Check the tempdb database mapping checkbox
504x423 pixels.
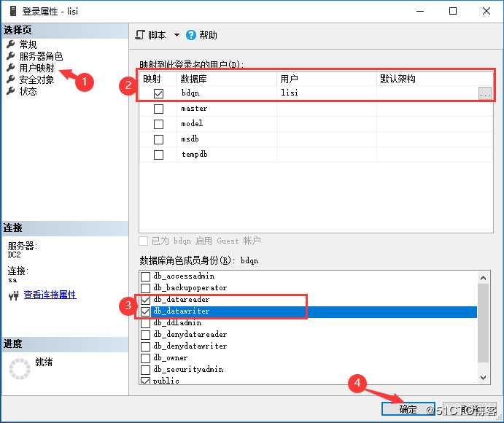click(x=158, y=155)
